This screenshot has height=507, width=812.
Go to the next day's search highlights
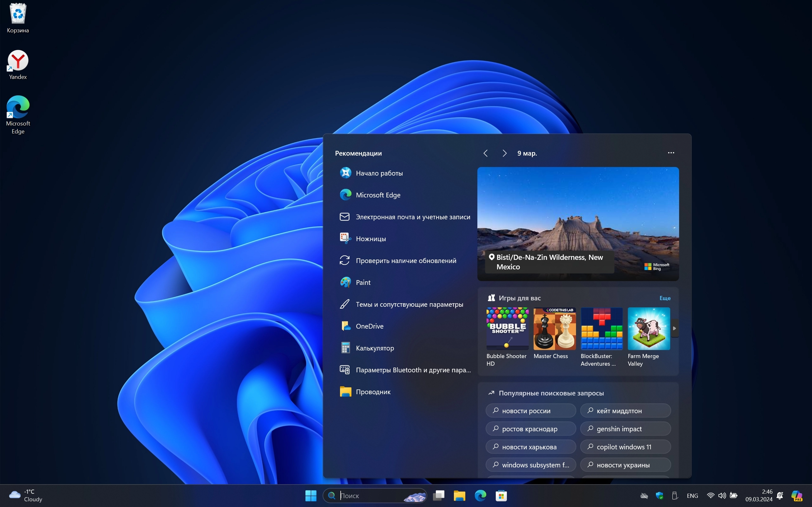(504, 153)
